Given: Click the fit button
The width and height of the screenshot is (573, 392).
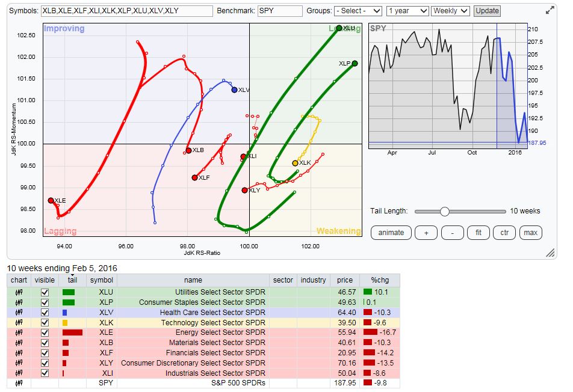Looking at the screenshot, I should pyautogui.click(x=479, y=233).
